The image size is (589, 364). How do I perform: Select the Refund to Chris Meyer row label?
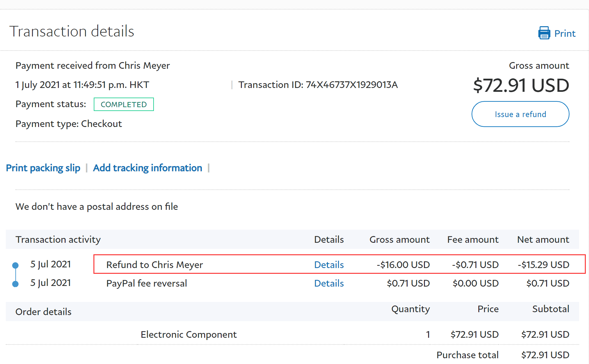[x=155, y=265]
